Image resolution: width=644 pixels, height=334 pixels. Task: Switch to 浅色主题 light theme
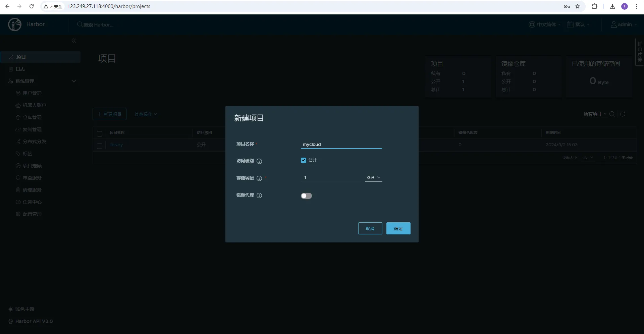[x=21, y=309]
